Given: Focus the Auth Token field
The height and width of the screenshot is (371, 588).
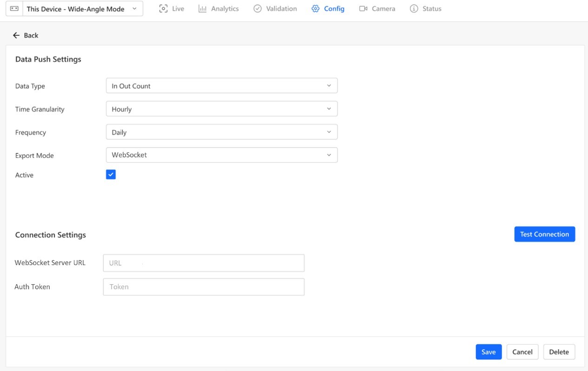Looking at the screenshot, I should 204,287.
